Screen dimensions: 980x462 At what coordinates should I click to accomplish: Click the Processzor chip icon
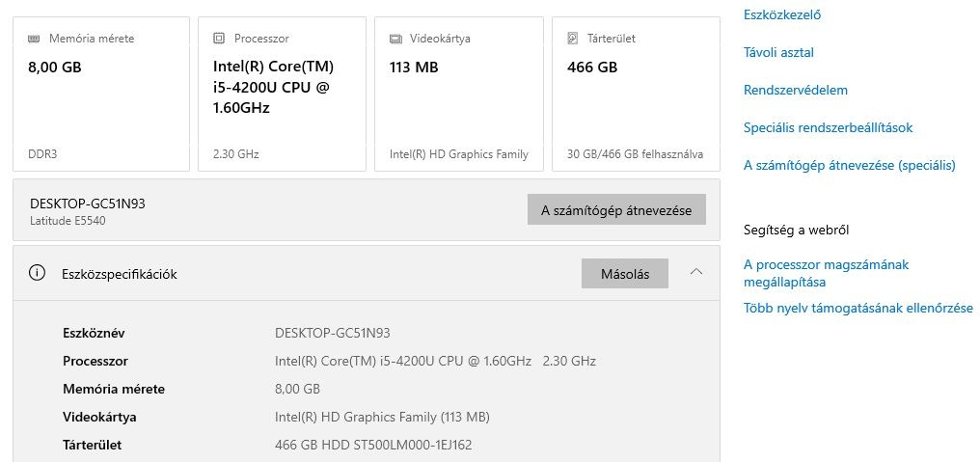(x=219, y=40)
